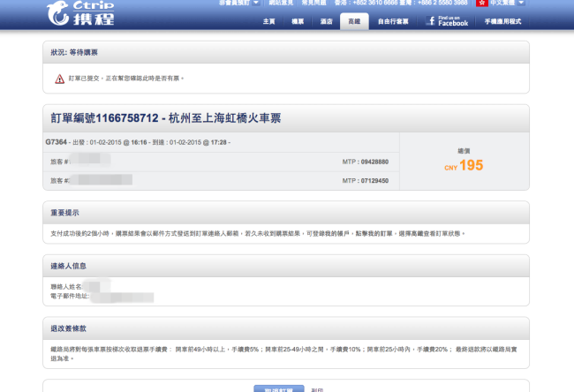Viewport: 574px width, 392px height.
Task: Click the 聯絡人姓名 label
Action: click(x=66, y=287)
